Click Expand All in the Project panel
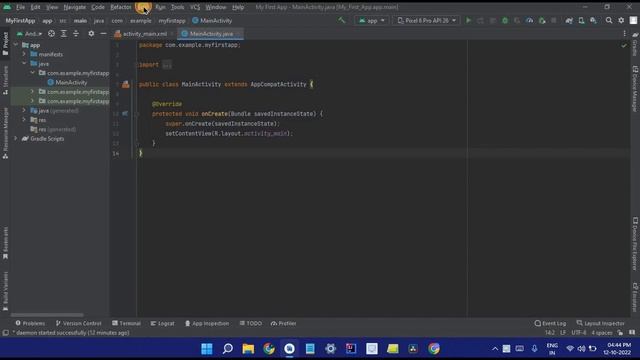This screenshot has height=360, width=640. [64, 34]
